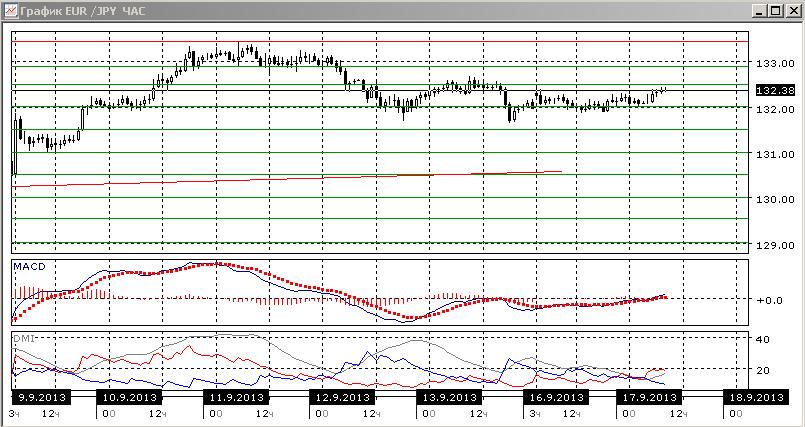Click the DMI 20 level label
This screenshot has width=805, height=427.
[x=762, y=371]
